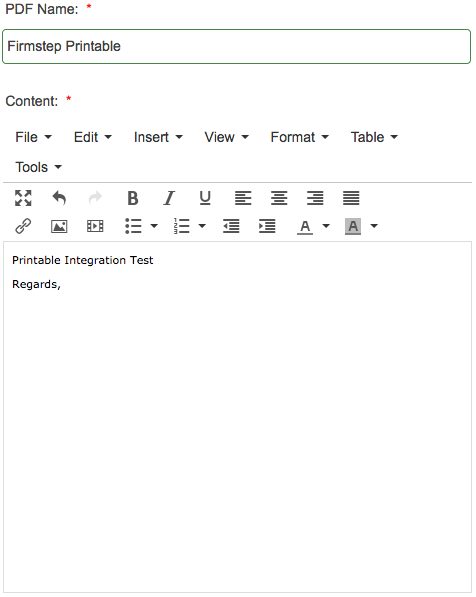This screenshot has width=476, height=597.
Task: Open the File menu
Action: point(33,137)
